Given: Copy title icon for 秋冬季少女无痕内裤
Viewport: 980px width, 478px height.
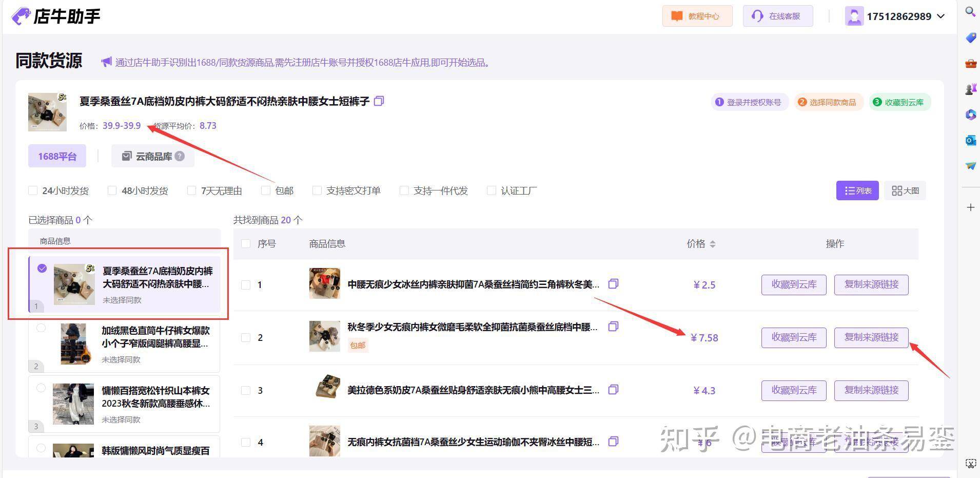Looking at the screenshot, I should 613,327.
